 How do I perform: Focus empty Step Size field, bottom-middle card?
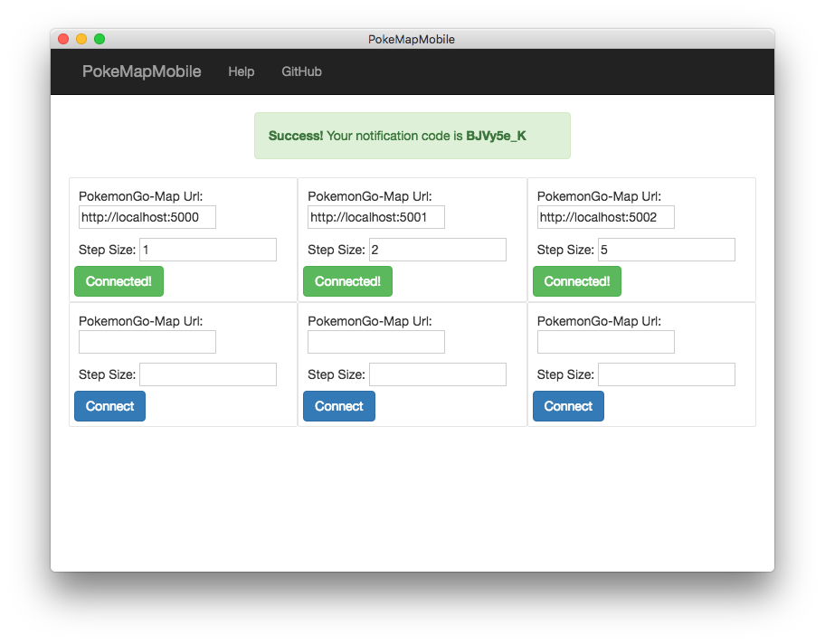click(438, 374)
